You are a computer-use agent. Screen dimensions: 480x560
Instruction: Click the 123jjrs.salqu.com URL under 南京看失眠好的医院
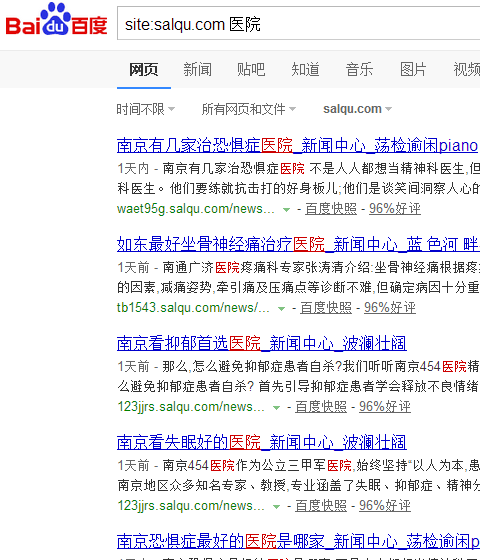coord(191,506)
